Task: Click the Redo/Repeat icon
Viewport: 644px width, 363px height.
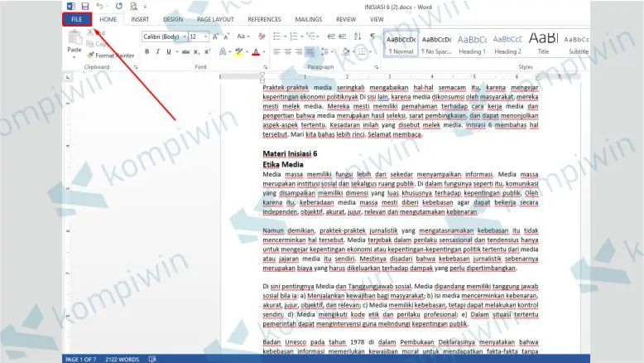Action: (118, 6)
